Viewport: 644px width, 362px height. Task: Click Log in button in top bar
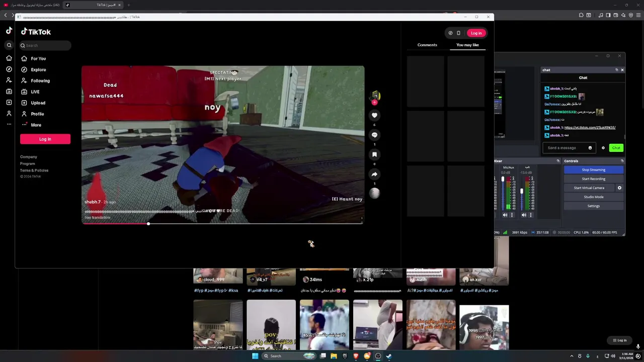[x=476, y=33]
